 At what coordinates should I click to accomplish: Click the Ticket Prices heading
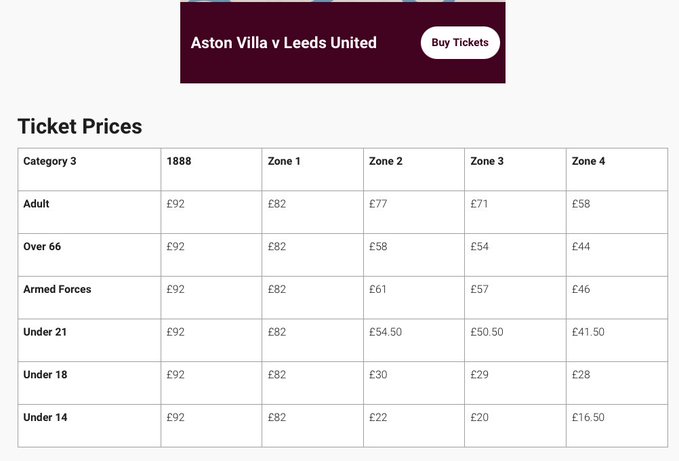click(80, 126)
